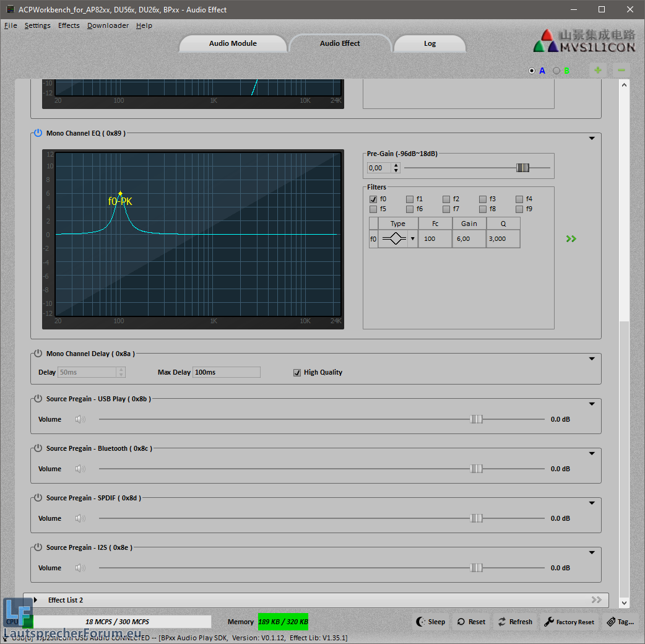Click the green minus icon at top right

(x=621, y=70)
